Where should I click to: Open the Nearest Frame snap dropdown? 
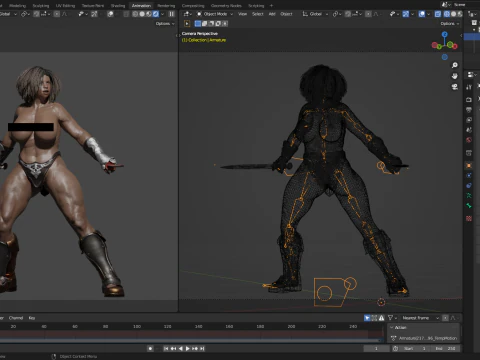(x=420, y=318)
